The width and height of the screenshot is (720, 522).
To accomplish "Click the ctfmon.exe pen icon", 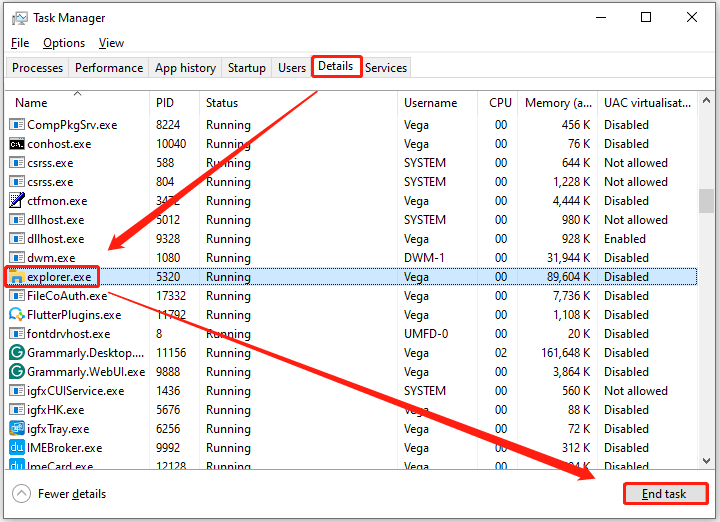I will pyautogui.click(x=17, y=200).
